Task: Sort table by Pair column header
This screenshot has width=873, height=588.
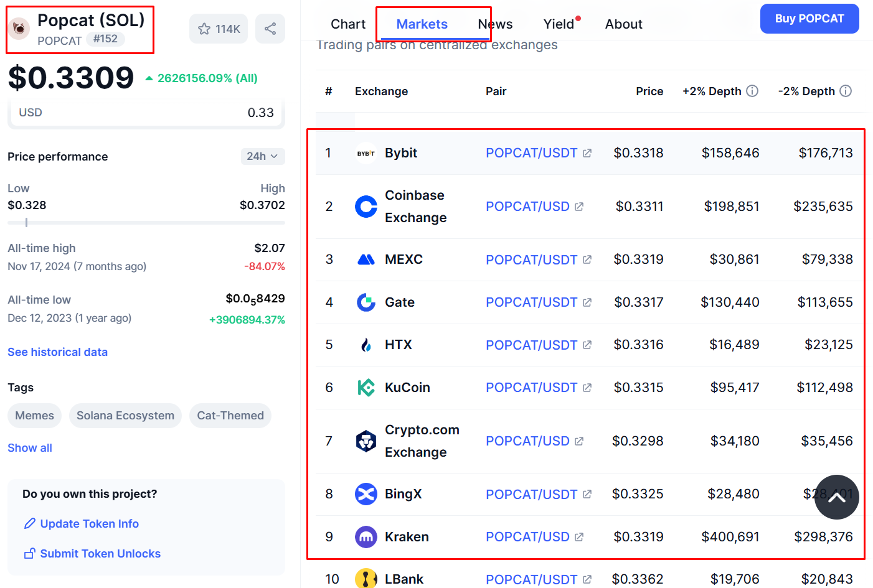Action: click(x=496, y=91)
